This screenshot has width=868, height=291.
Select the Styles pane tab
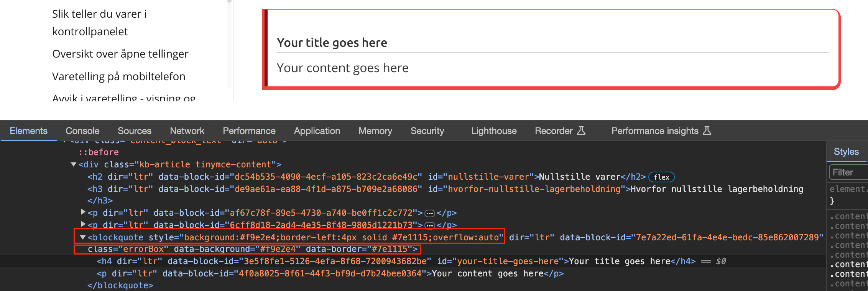point(846,152)
